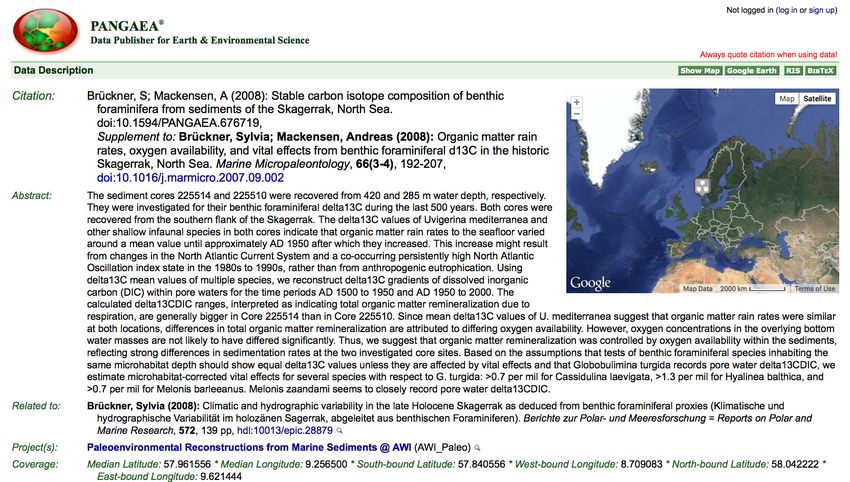Click Map Data label on the map

pos(697,288)
